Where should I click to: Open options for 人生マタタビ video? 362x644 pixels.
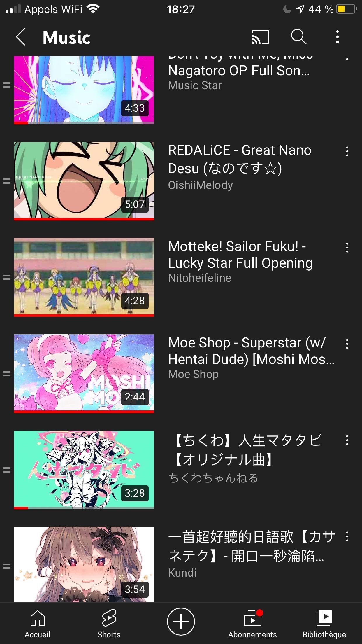click(x=347, y=440)
